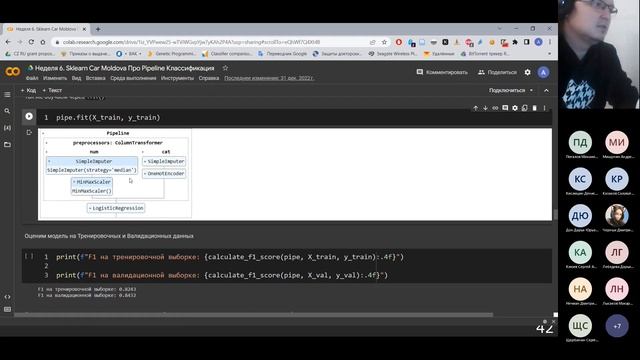The width and height of the screenshot is (640, 360).
Task: Click the empty run bracket of print cell
Action: coord(29,256)
